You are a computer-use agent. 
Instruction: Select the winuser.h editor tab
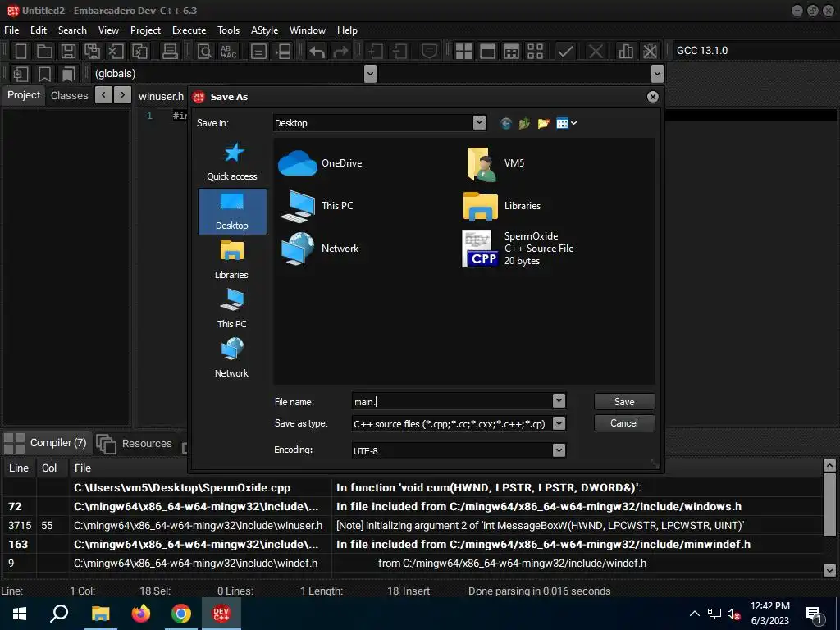tap(161, 96)
